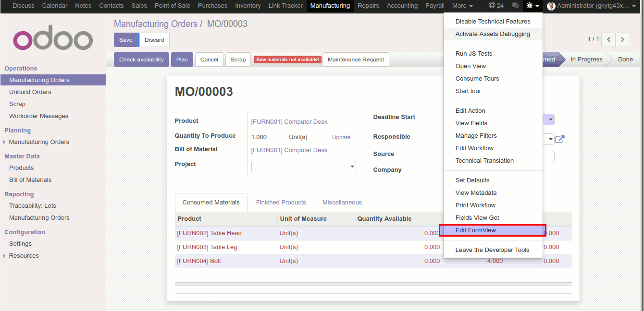
Task: Choose Open View from developer menu
Action: (493, 66)
